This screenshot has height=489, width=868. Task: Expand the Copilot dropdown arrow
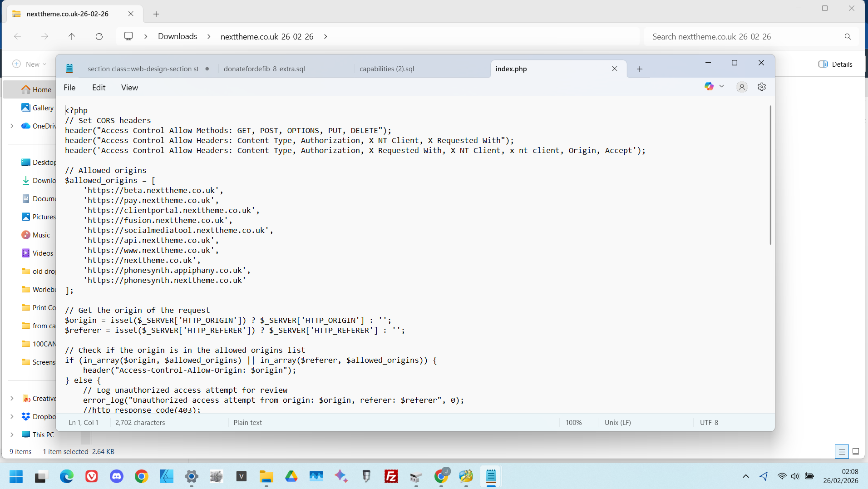click(721, 86)
